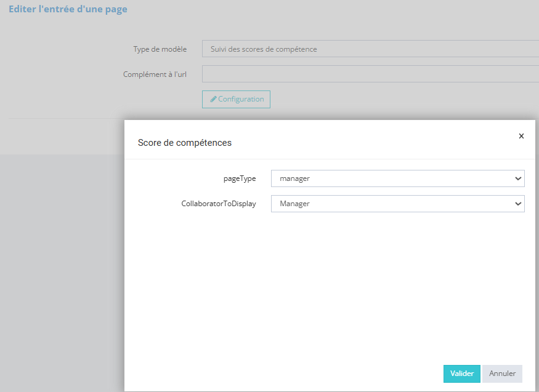
Task: Click the 'Manager' value in CollaboratorToDisplay field
Action: (294, 204)
